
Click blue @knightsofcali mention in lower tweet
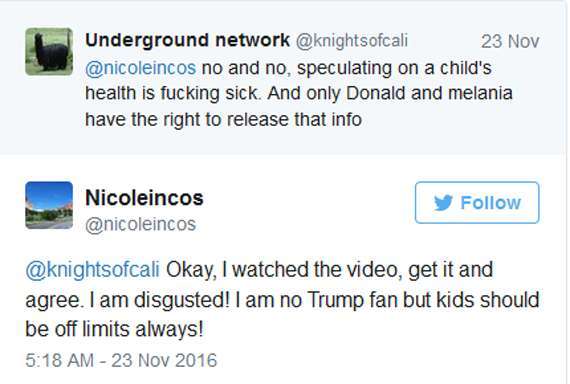(92, 270)
